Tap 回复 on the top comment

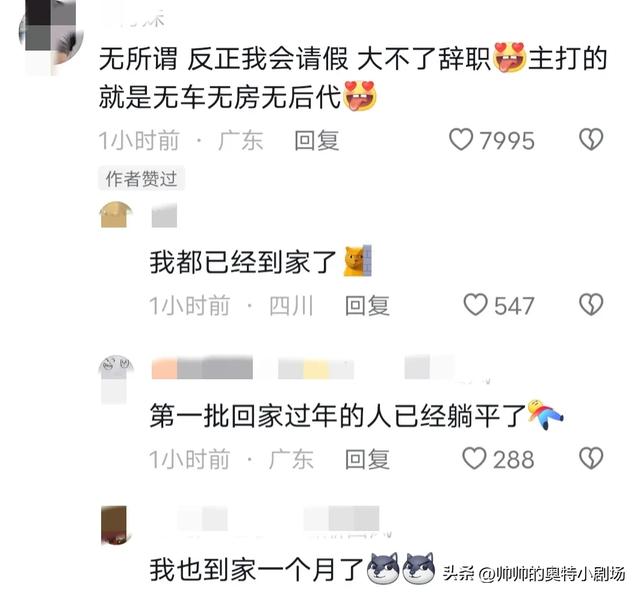[x=317, y=141]
